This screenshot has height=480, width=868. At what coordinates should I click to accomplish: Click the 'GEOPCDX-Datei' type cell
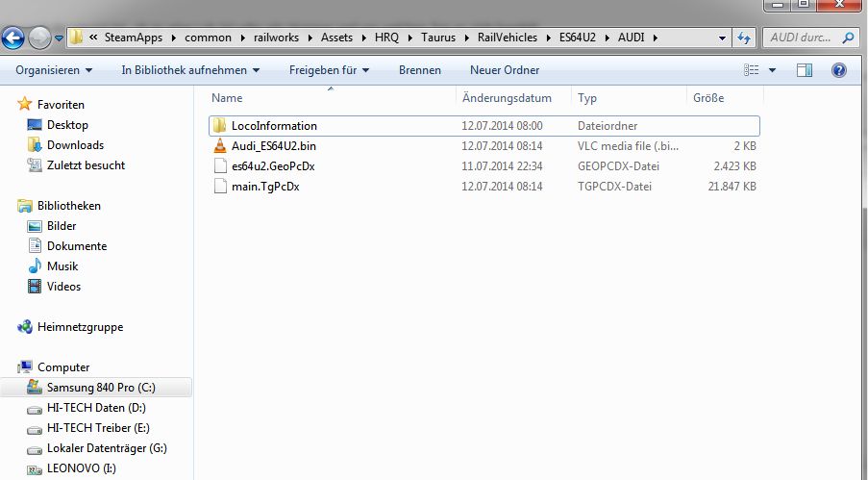click(x=618, y=166)
